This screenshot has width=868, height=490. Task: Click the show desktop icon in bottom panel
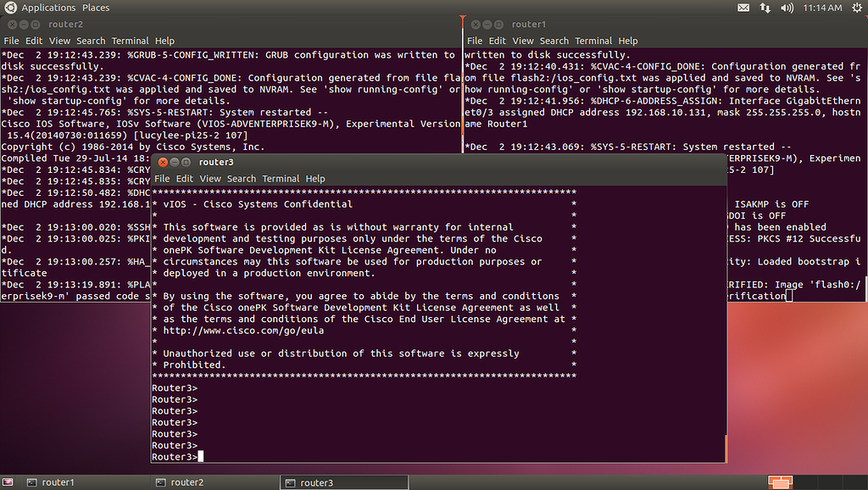[8, 482]
